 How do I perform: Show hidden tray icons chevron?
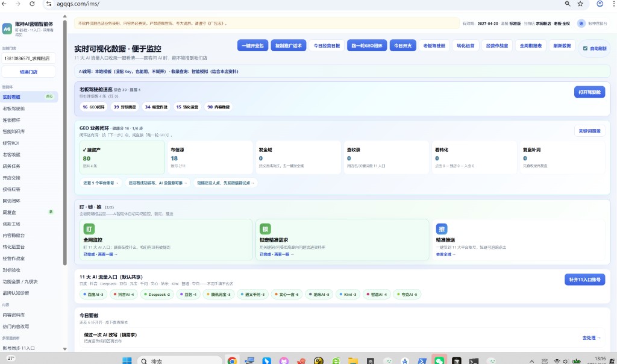tap(531, 361)
